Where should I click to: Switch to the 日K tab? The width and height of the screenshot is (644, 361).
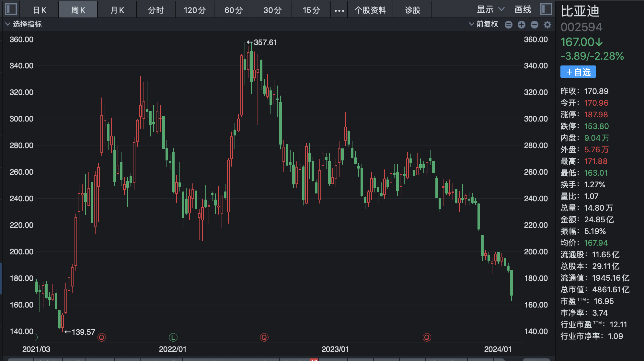point(40,10)
